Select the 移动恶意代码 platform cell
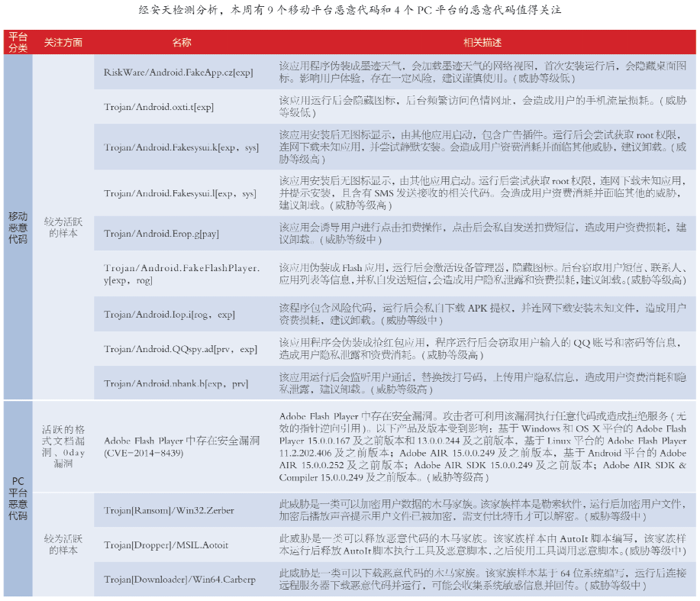The width and height of the screenshot is (700, 601). (x=18, y=228)
